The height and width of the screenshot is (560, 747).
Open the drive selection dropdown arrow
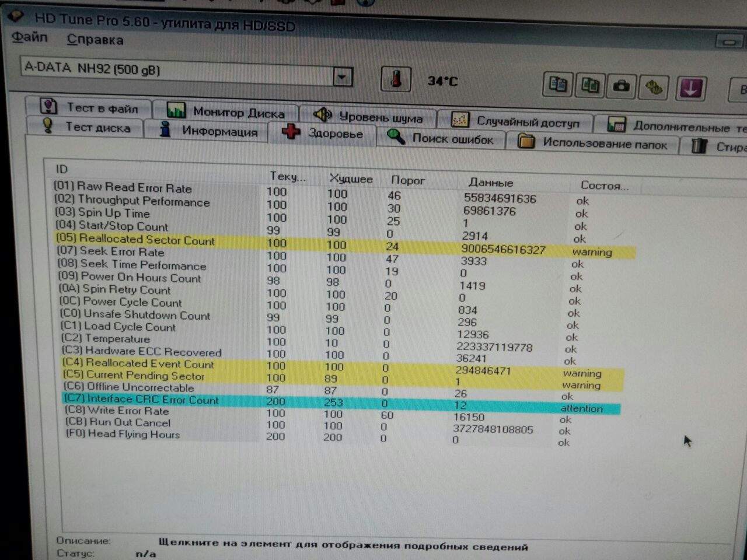tap(343, 76)
